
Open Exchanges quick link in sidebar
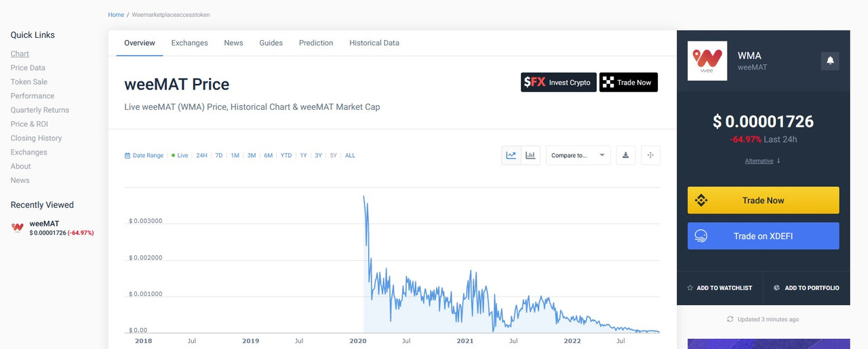29,152
